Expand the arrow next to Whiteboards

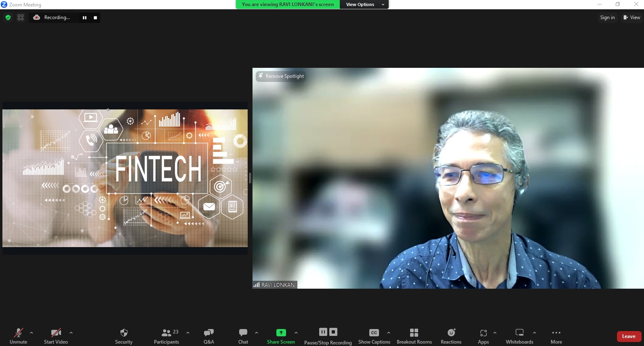535,333
